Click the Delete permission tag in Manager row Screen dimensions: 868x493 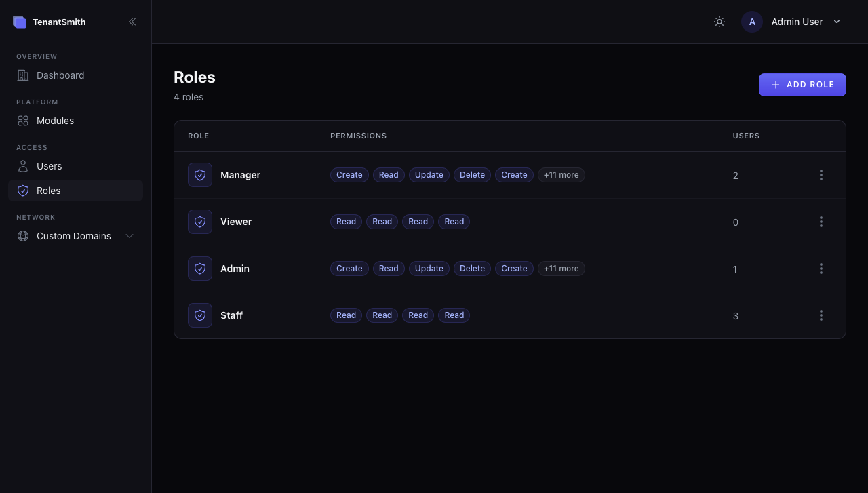point(472,175)
